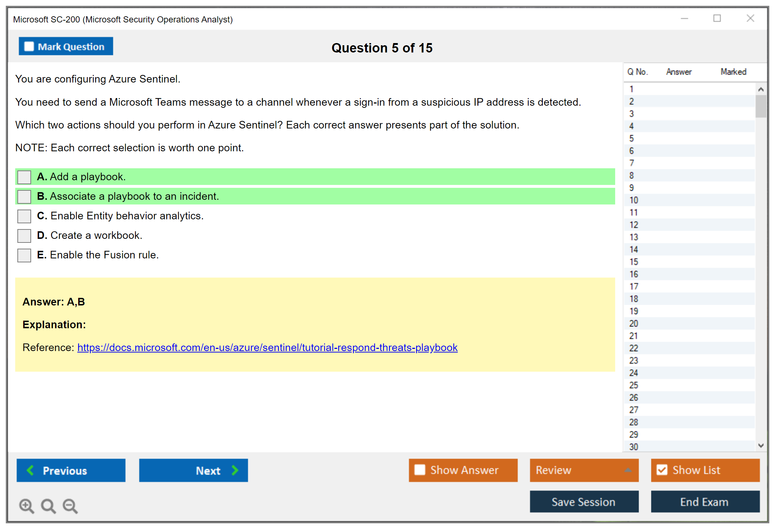Check option C Enable Entity behavior analytics
This screenshot has width=778, height=532.
(x=24, y=216)
